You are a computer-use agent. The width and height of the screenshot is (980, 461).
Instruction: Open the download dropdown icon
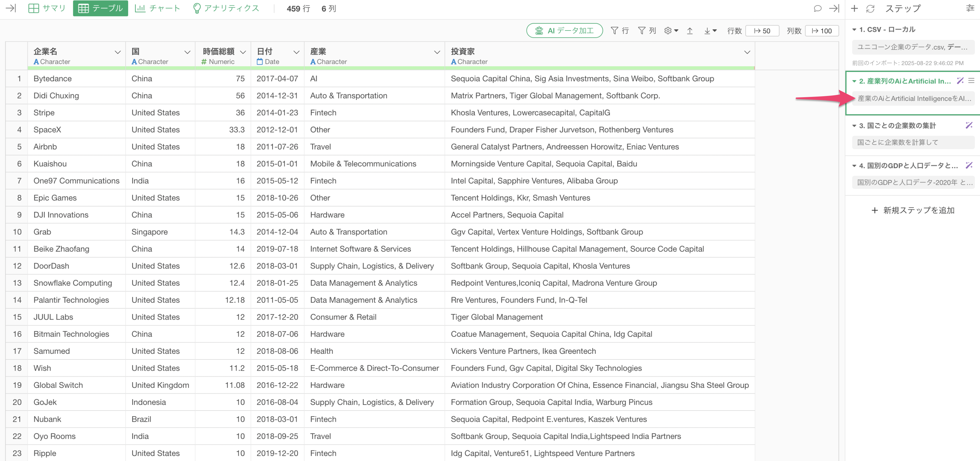click(710, 31)
